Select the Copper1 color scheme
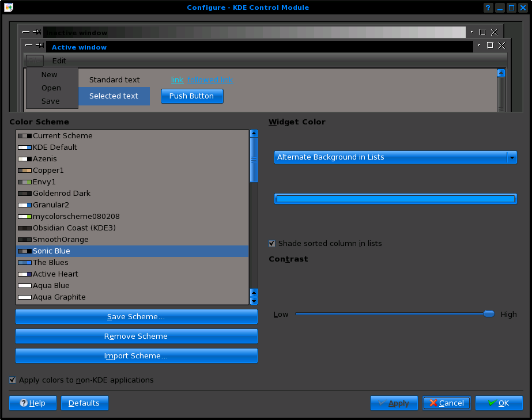This screenshot has height=420, width=532. [133, 171]
